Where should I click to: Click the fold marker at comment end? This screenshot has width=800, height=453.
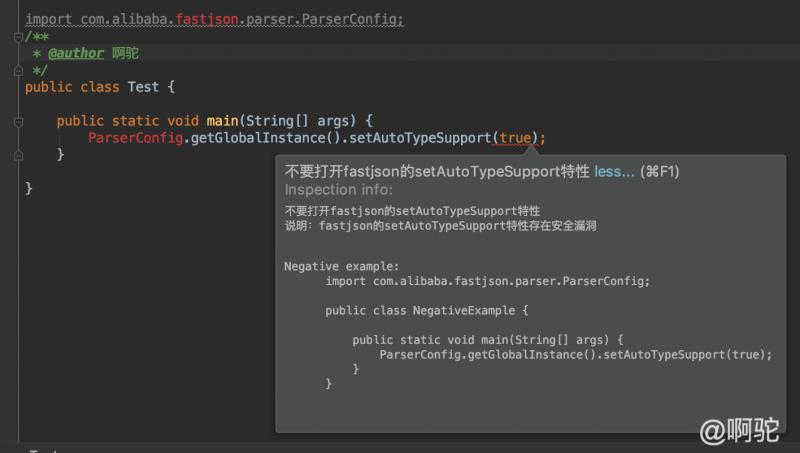coord(18,70)
